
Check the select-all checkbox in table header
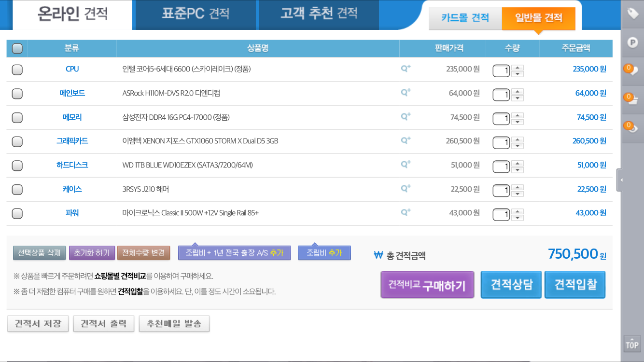(17, 48)
